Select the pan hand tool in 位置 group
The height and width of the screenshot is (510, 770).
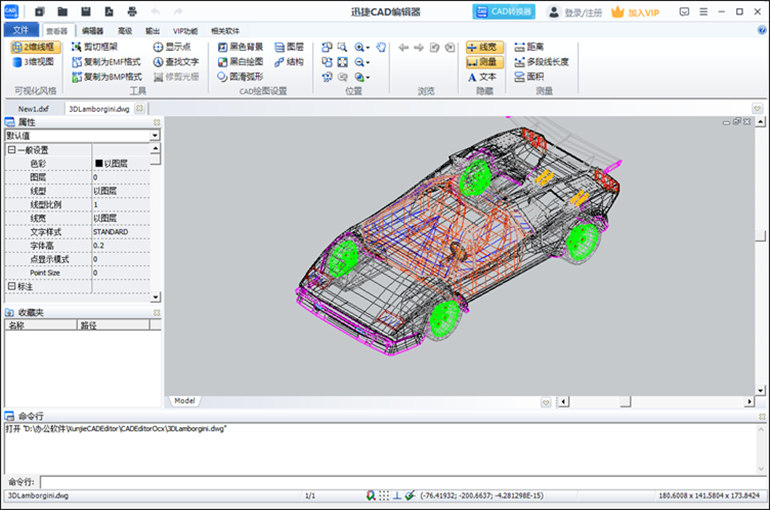[381, 47]
